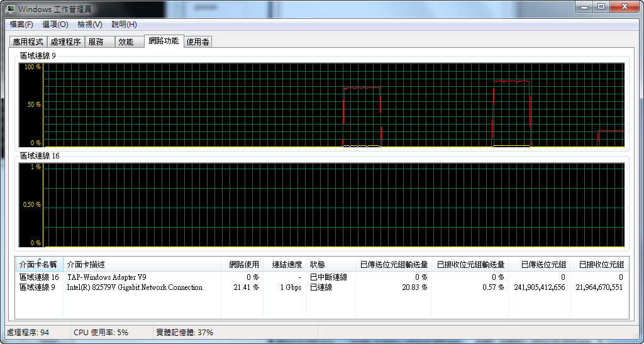Screen dimensions: 644x344
Task: Sort by 介面卡名稱 column header
Action: [x=39, y=265]
